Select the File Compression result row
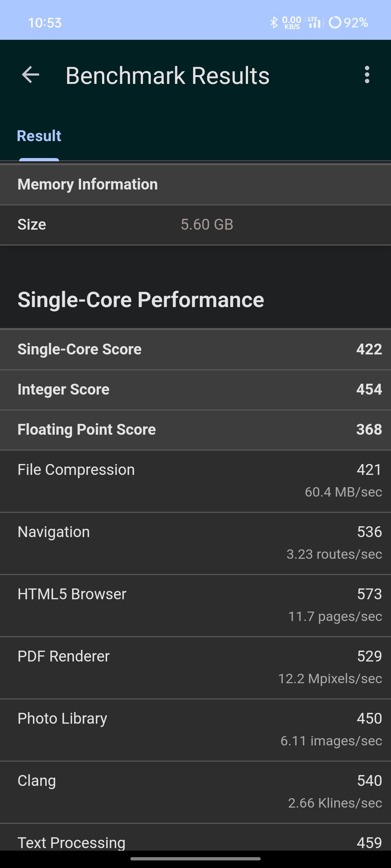The width and height of the screenshot is (391, 868). [195, 481]
